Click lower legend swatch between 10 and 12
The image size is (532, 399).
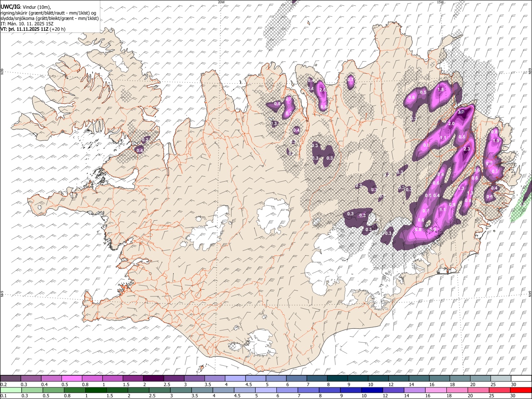[372, 390]
